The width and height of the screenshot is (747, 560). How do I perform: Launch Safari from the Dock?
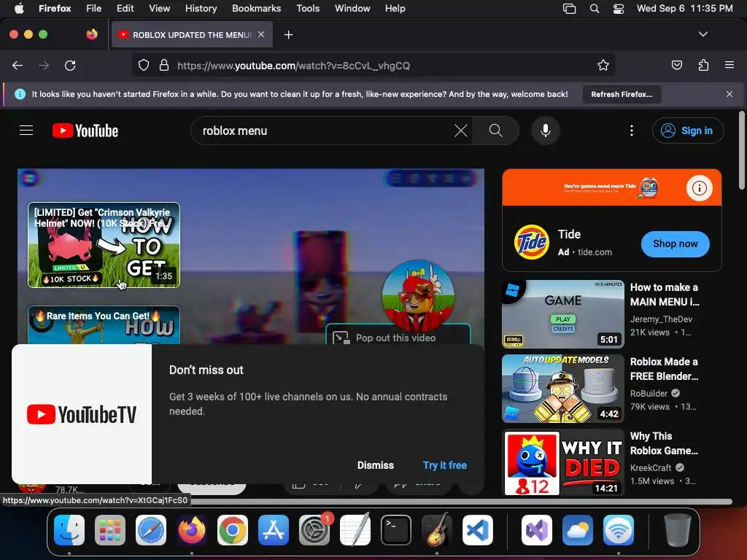point(151,529)
